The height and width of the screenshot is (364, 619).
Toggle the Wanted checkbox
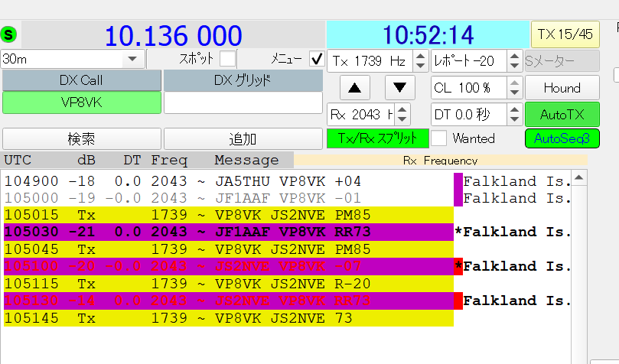coord(438,138)
